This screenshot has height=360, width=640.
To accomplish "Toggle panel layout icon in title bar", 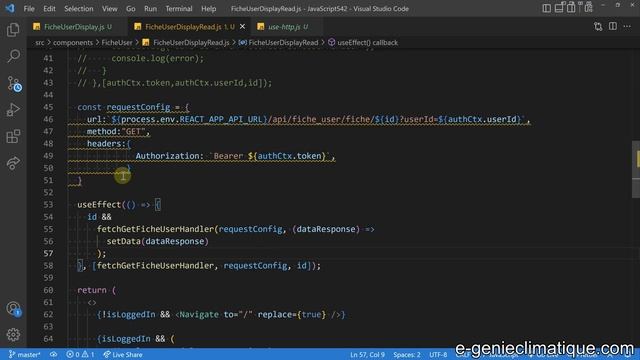I will [559, 8].
